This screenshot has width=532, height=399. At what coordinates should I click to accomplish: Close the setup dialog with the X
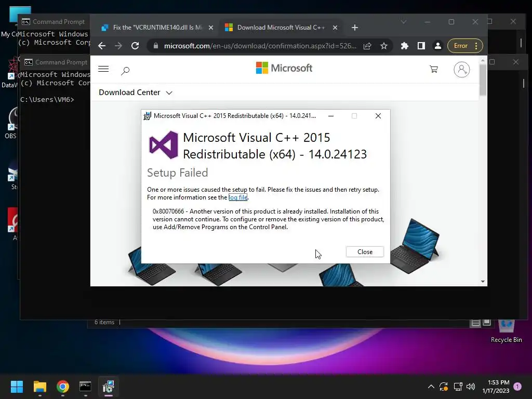pos(378,116)
